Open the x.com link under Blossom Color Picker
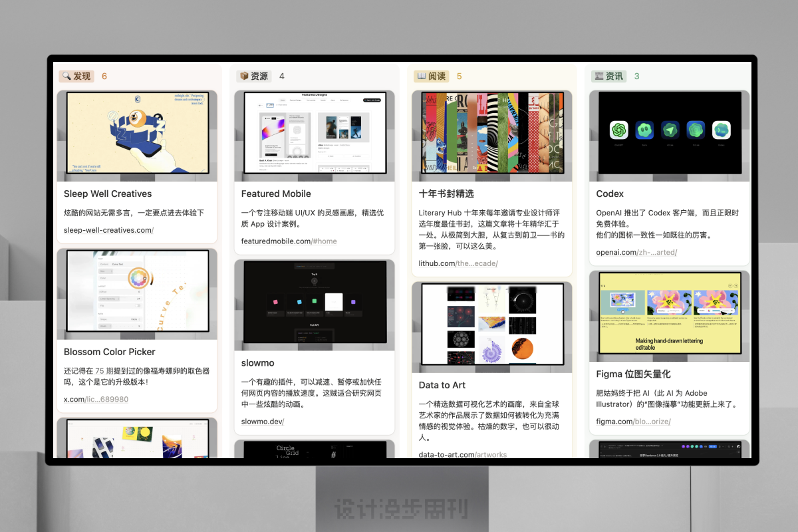 96,400
